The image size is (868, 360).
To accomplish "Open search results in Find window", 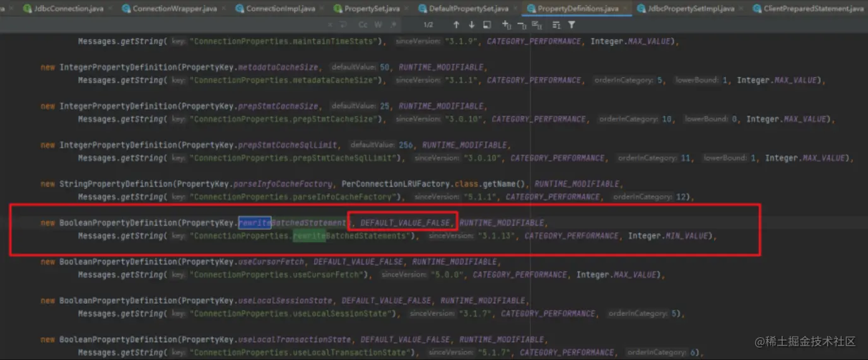I will coord(487,25).
